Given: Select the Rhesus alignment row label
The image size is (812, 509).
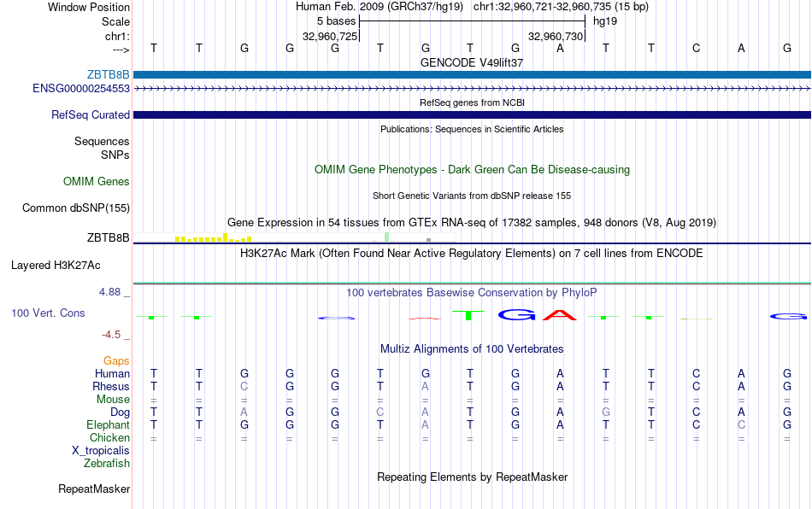Looking at the screenshot, I should pos(111,386).
